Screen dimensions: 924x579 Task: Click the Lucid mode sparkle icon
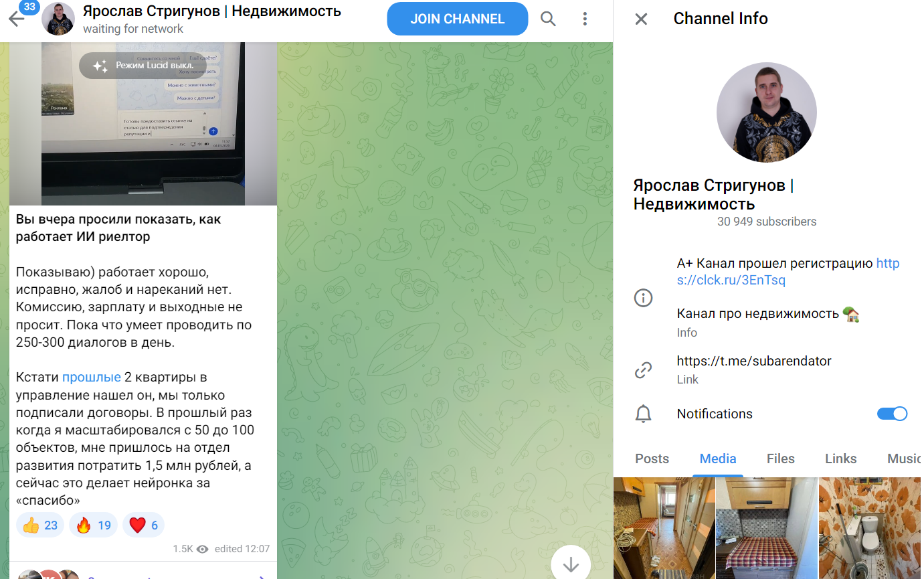click(x=100, y=66)
